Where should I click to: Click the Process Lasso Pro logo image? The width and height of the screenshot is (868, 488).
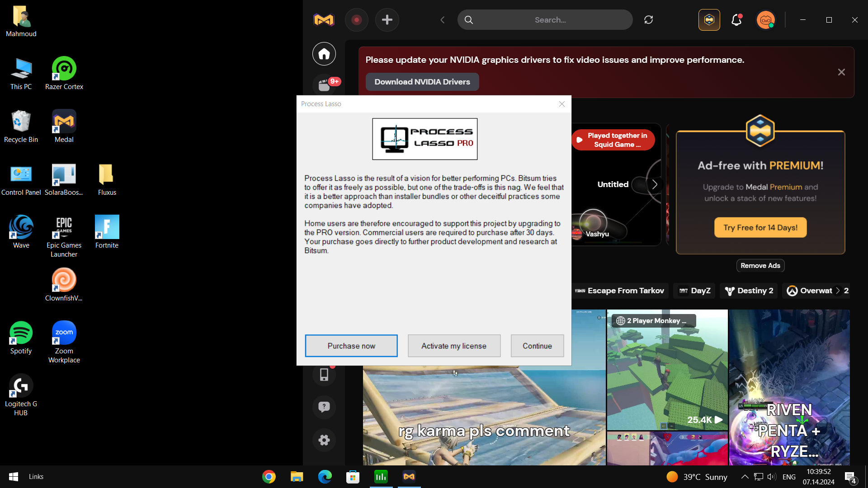point(425,139)
